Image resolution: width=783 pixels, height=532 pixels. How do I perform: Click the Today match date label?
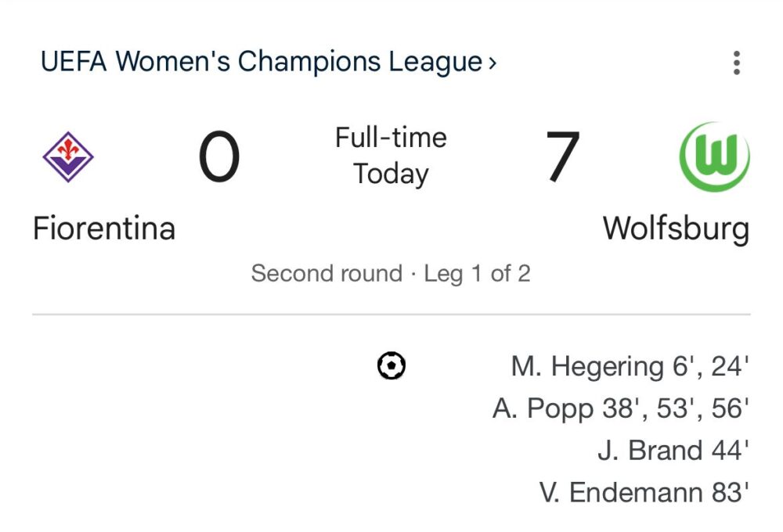tap(391, 174)
